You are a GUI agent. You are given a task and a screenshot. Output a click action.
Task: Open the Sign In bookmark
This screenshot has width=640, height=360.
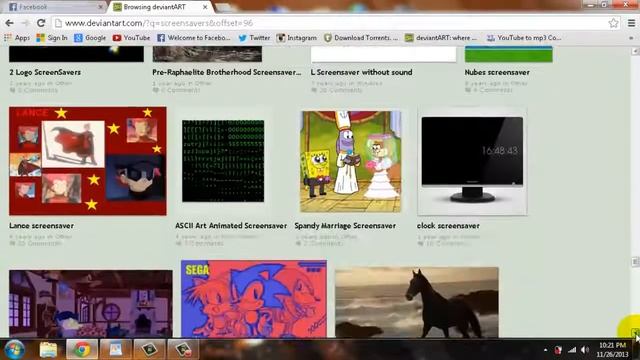click(x=52, y=38)
